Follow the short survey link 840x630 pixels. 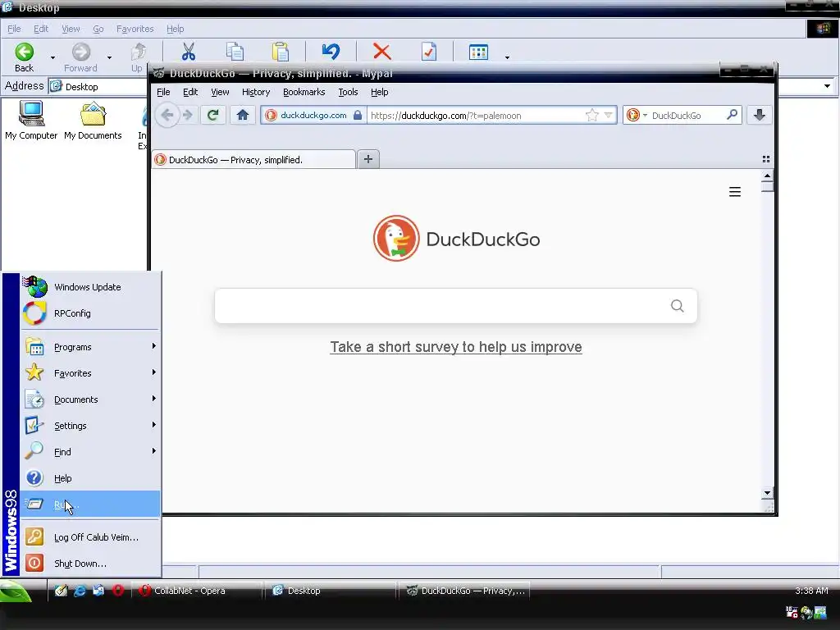[456, 347]
